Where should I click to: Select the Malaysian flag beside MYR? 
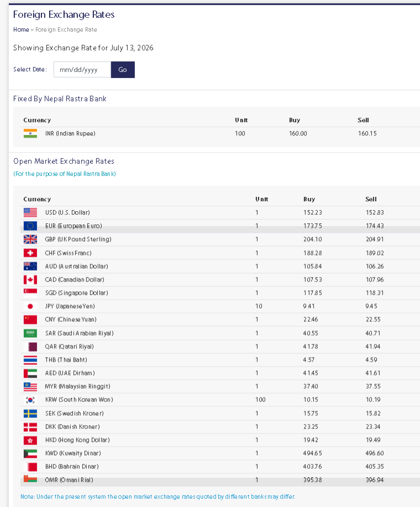click(30, 386)
